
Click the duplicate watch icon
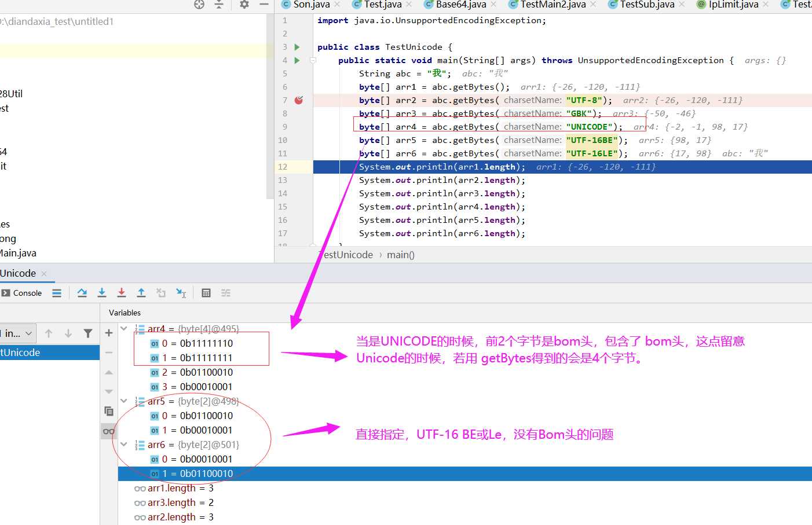[x=109, y=411]
